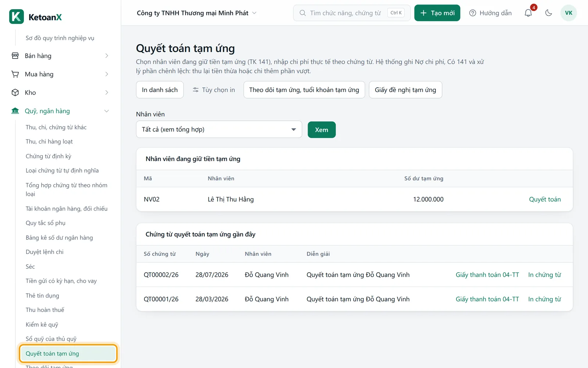Image resolution: width=588 pixels, height=368 pixels.
Task: Click the Bán hàng store icon
Action: point(15,56)
